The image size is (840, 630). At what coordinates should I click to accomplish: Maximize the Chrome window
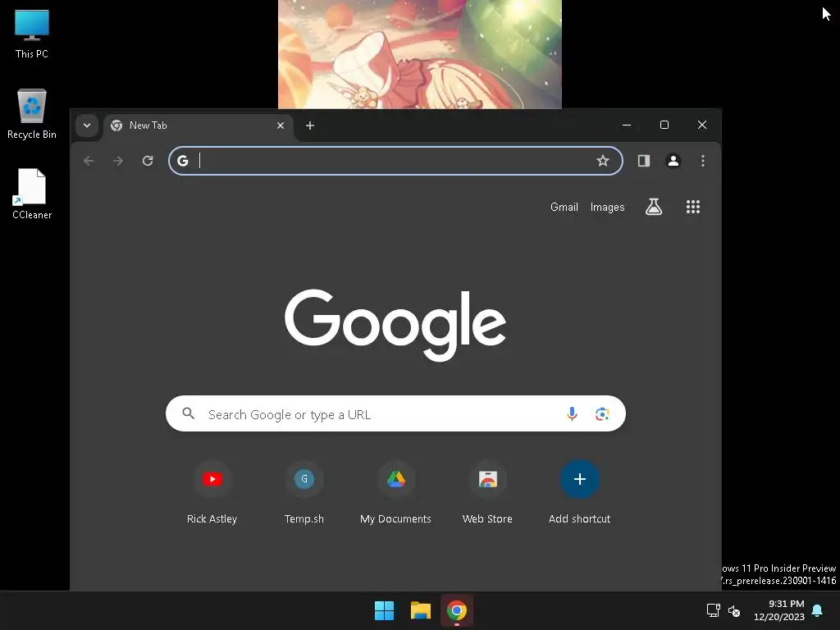[x=664, y=125]
